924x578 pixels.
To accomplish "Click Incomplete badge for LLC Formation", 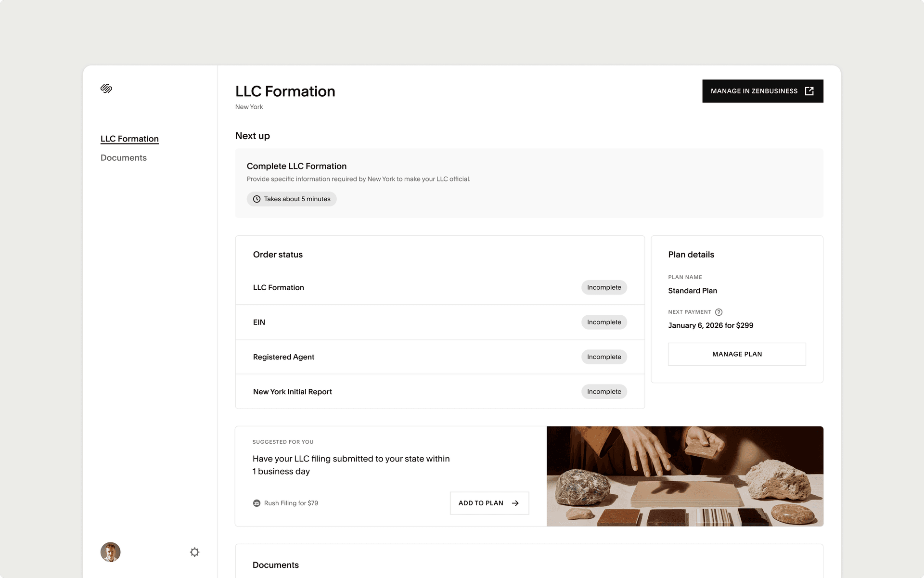I will point(604,287).
